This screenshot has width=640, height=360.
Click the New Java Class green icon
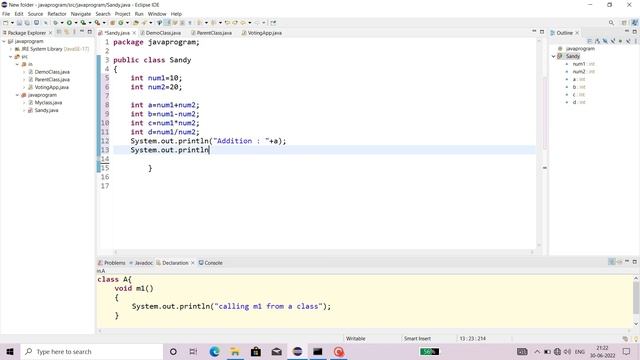120,23
